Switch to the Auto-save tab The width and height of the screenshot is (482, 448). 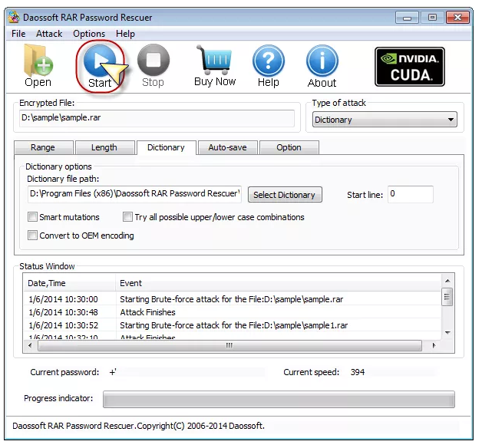(227, 147)
